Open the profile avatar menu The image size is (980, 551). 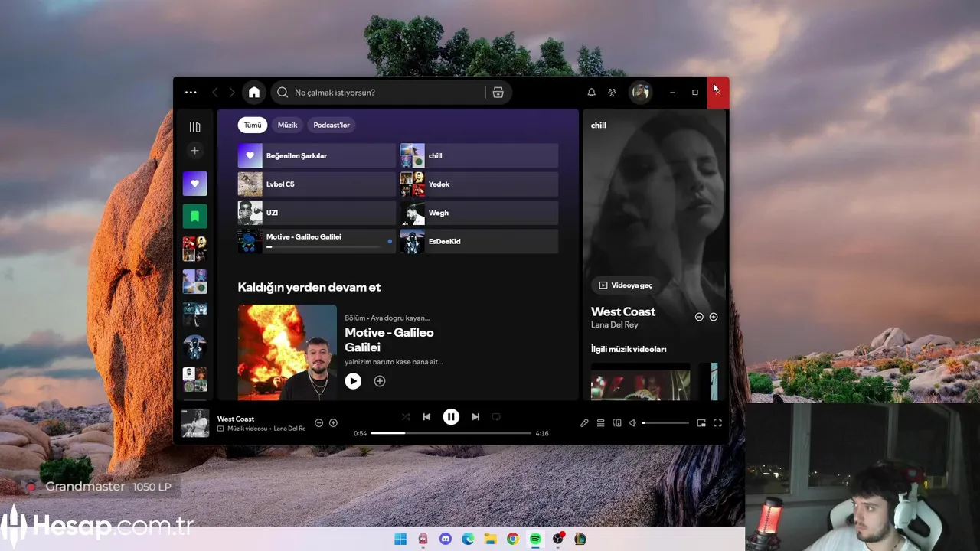point(641,93)
